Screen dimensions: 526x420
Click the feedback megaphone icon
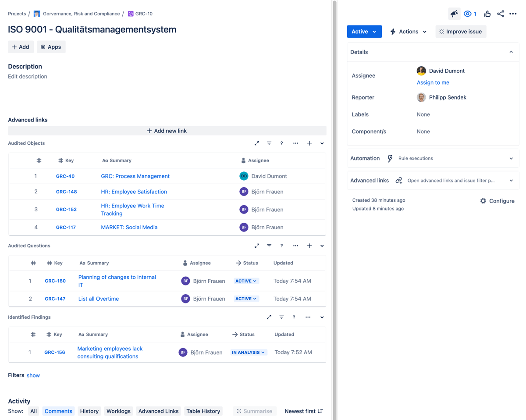[454, 14]
